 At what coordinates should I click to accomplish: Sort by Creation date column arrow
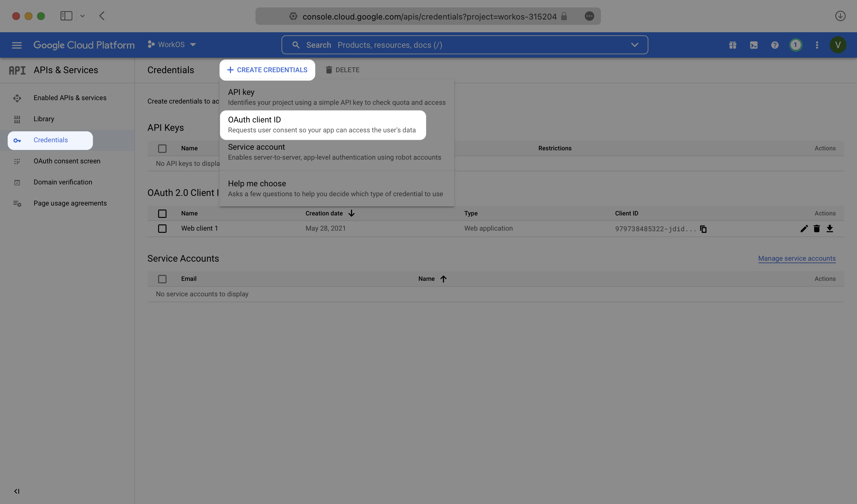pyautogui.click(x=351, y=213)
